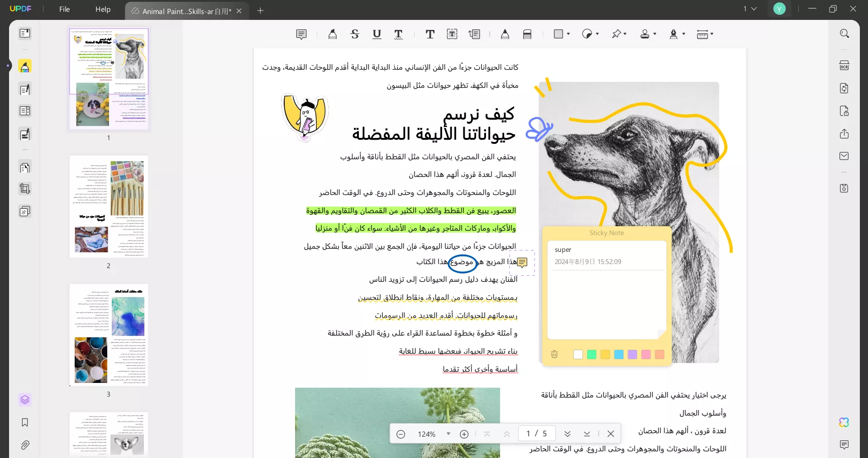Select the Strikethrough annotation tool
868x458 pixels.
[x=355, y=34]
